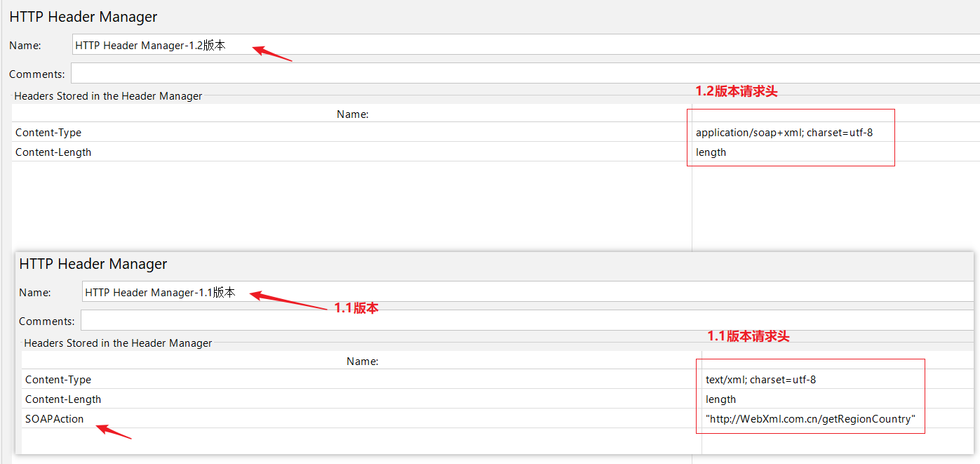Click the "Name:" column header in 1.2版本 table
Image resolution: width=980 pixels, height=464 pixels.
pyautogui.click(x=352, y=114)
